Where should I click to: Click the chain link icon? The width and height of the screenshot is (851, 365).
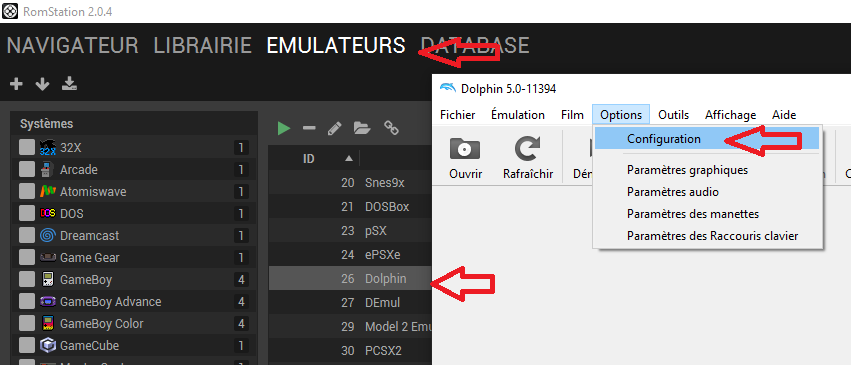tap(391, 128)
